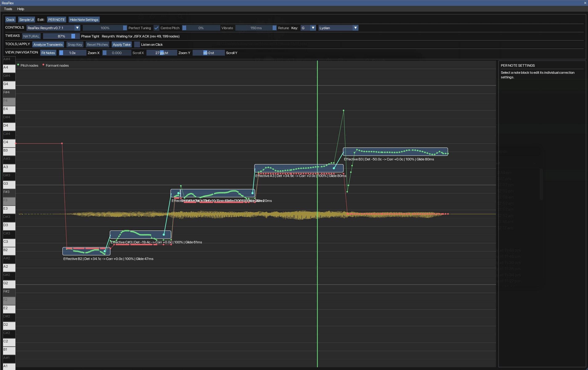Select the Effective A3 note block
This screenshot has width=588, height=370.
[299, 168]
